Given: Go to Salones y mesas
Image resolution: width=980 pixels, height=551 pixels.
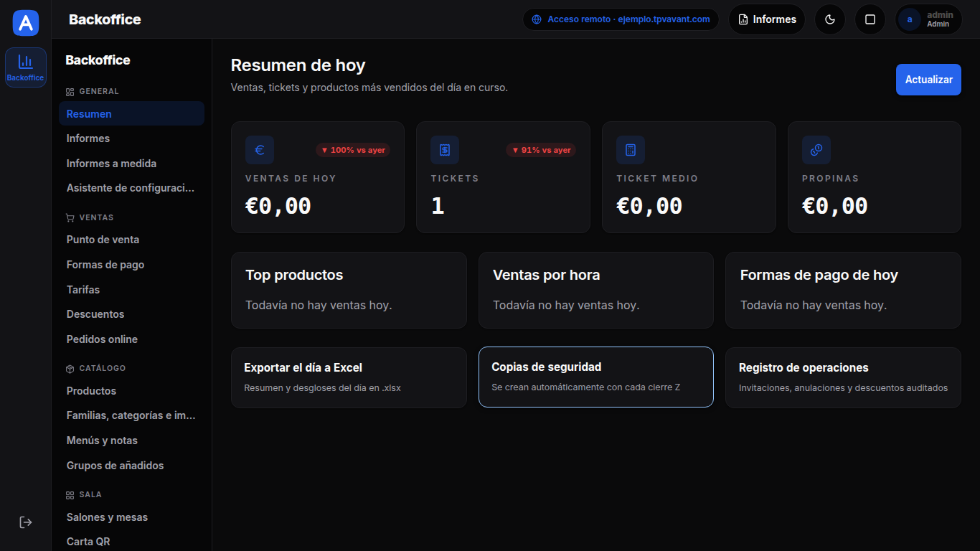Looking at the screenshot, I should (x=132, y=517).
